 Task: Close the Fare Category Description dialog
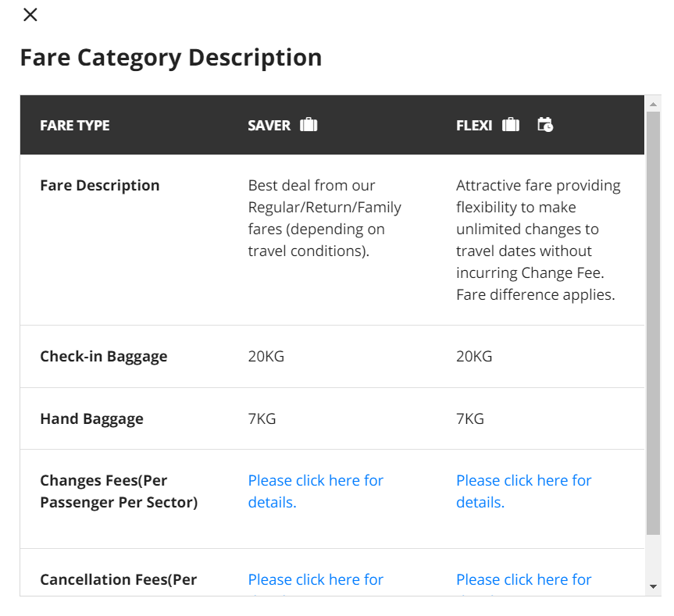(30, 15)
